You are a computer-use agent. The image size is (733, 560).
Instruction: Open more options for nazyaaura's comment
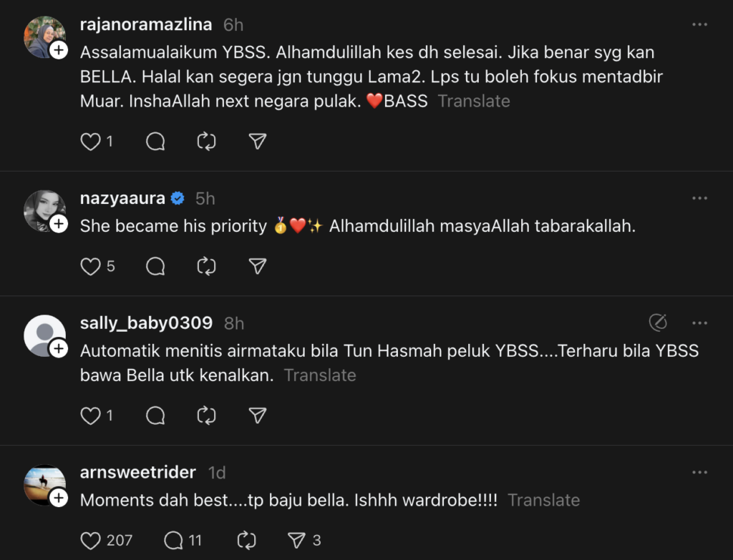pyautogui.click(x=699, y=198)
